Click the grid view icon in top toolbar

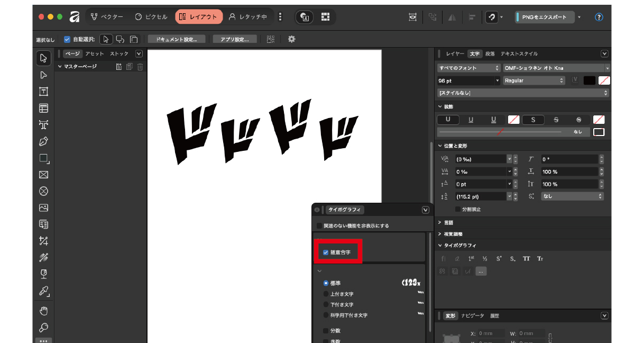tap(326, 17)
